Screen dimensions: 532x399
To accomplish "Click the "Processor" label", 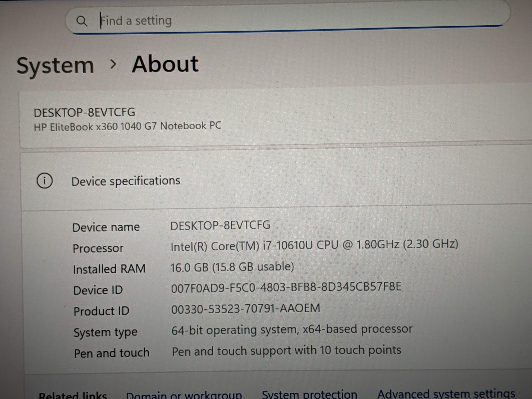I will point(98,248).
